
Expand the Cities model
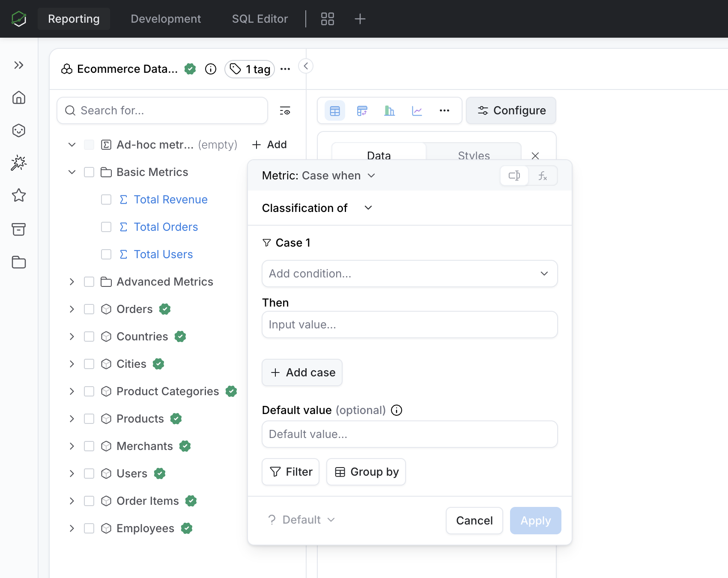[72, 364]
